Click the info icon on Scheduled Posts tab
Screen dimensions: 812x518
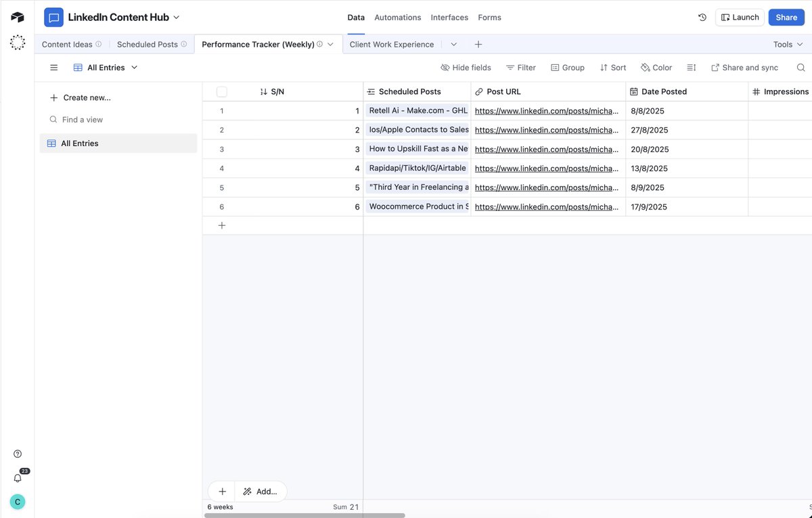tap(183, 45)
